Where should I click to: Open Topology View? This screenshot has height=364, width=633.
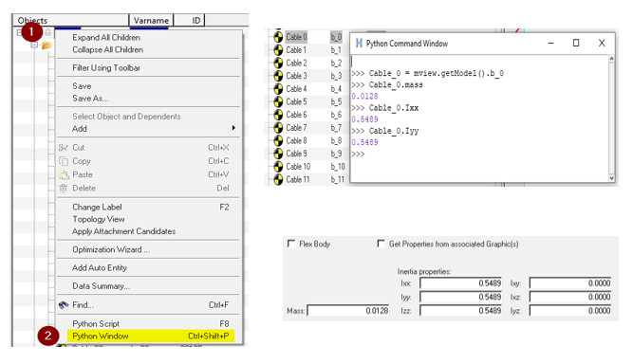point(99,219)
